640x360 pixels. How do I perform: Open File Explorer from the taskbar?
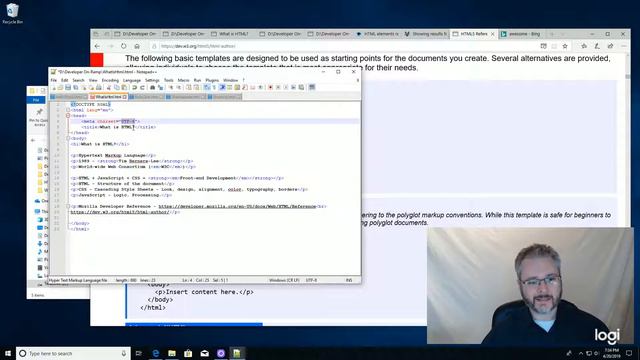[172, 353]
